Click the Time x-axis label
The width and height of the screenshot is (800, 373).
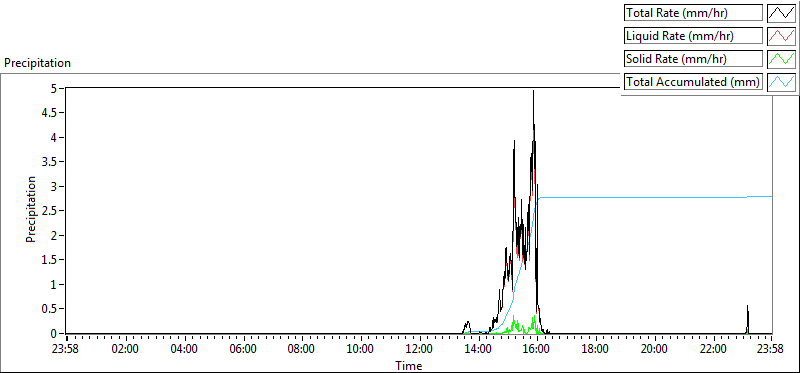(x=409, y=365)
